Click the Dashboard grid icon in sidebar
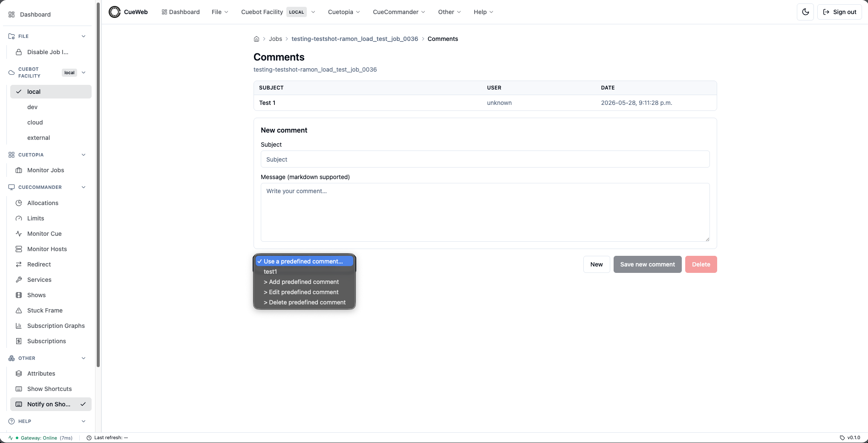Viewport: 868px width, 443px height. (x=12, y=14)
